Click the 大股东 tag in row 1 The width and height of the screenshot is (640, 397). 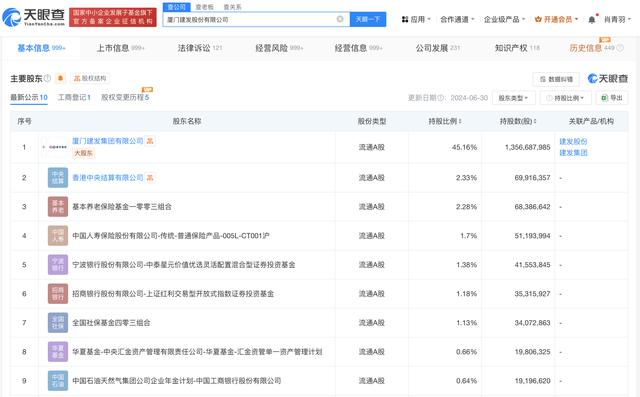click(x=83, y=153)
